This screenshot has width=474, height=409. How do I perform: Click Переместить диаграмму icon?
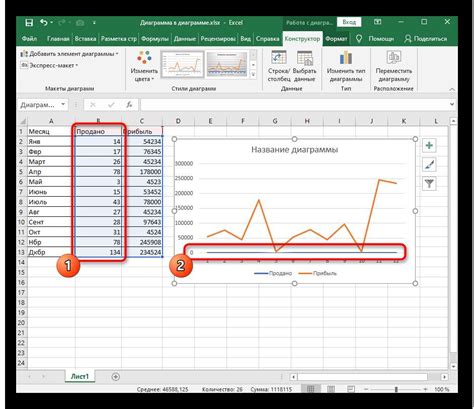coord(394,57)
